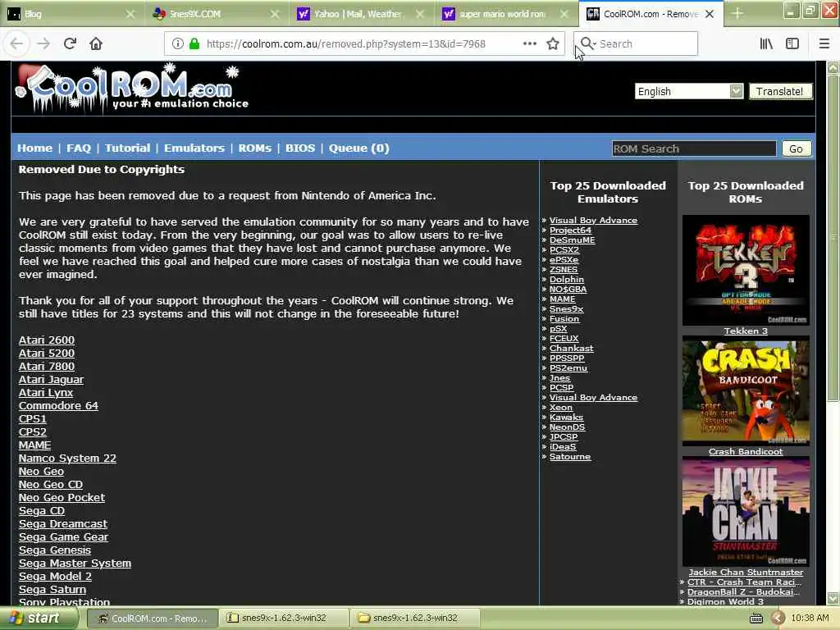This screenshot has height=630, width=840.
Task: Open BIOS in the site menu
Action: tap(300, 148)
